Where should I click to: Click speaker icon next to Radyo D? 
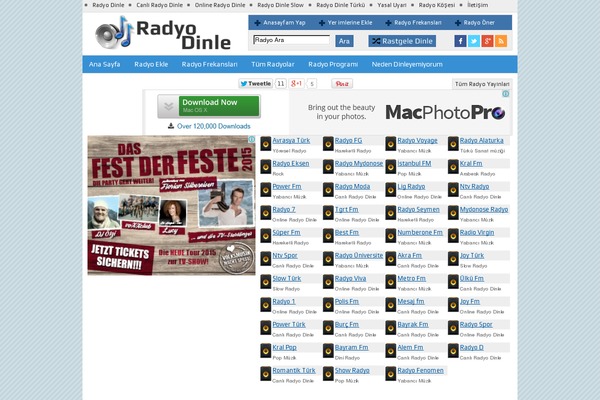[x=453, y=351]
